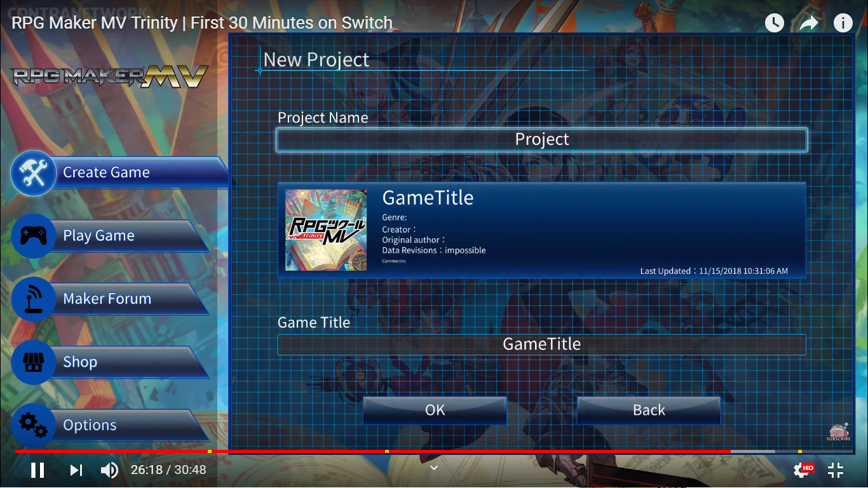
Task: Open the video info icon
Action: 843,24
